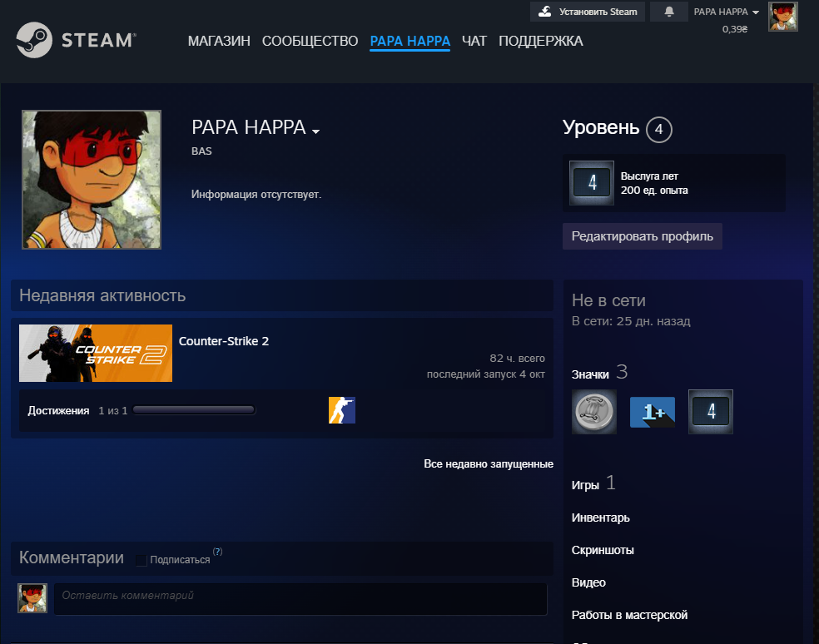Viewport: 819px width, 644px height.
Task: Click the wallet balance 0,39₴
Action: 735,29
